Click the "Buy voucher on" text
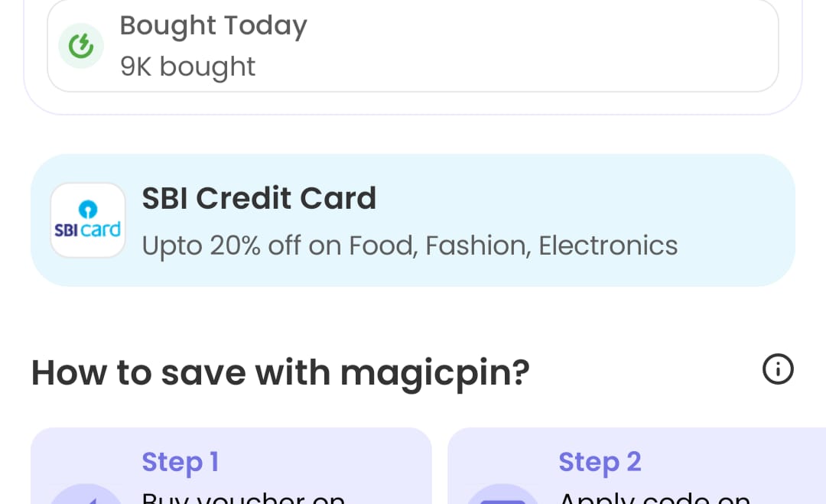The image size is (826, 504). [243, 497]
